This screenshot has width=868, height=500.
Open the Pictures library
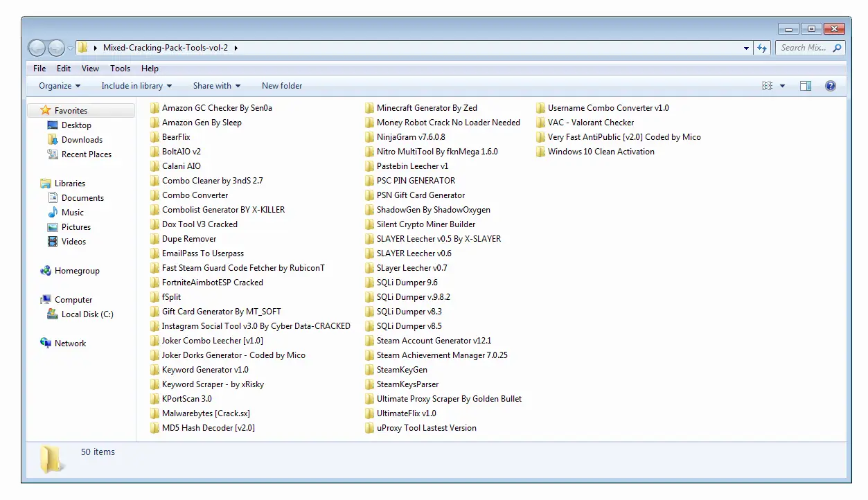coord(73,226)
